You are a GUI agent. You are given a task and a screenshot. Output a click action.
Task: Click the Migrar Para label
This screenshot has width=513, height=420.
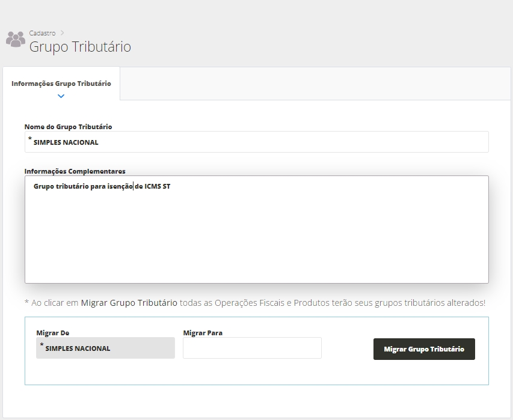[x=203, y=333]
